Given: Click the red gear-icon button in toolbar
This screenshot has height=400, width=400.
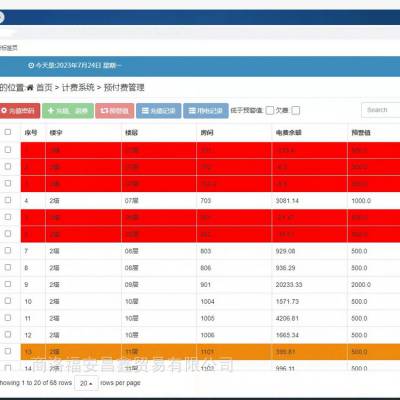Looking at the screenshot, I should point(20,111).
